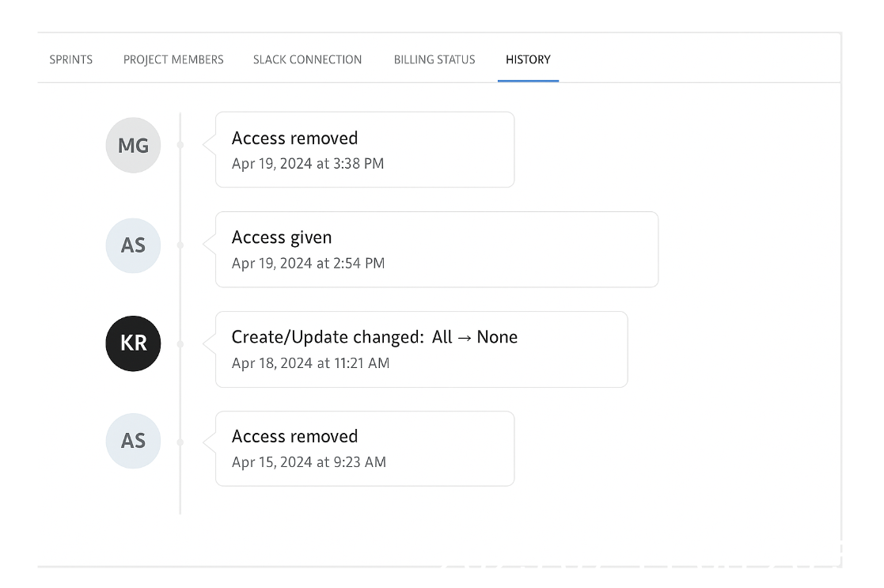This screenshot has width=884, height=588.
Task: Click timeline dot for Apr 15 entry
Action: [180, 442]
